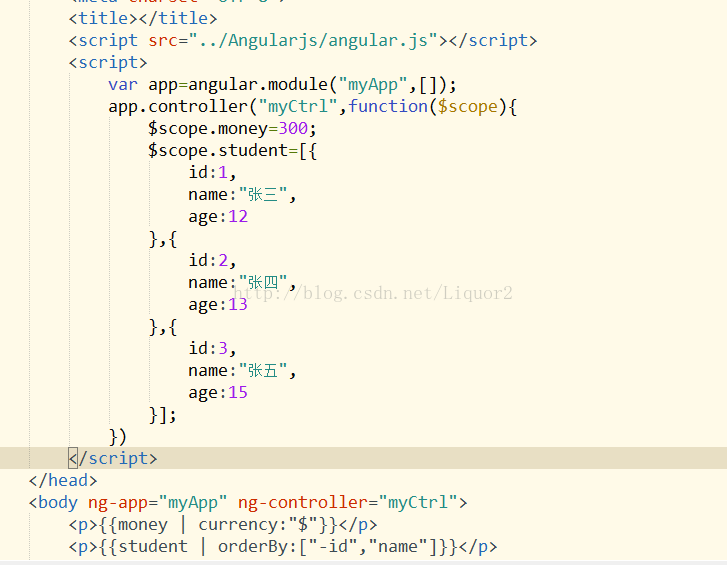Click the student orderBy filter line

283,546
